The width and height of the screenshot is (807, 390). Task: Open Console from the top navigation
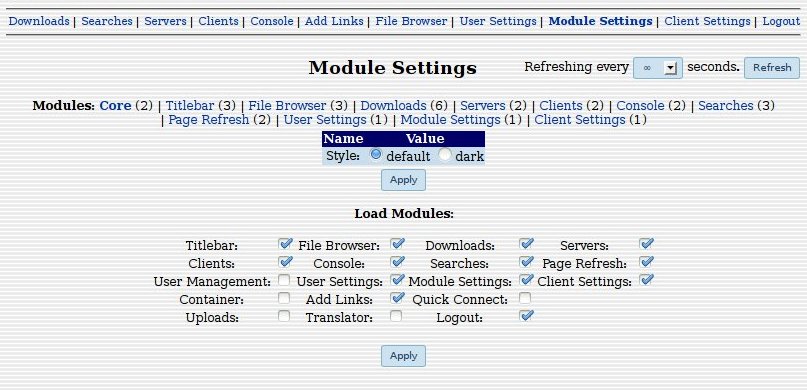click(272, 21)
